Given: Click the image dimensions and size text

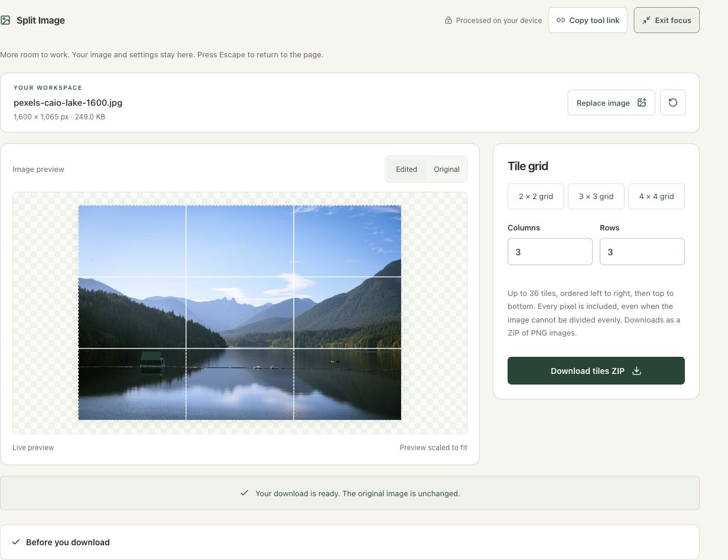Looking at the screenshot, I should click(x=60, y=117).
